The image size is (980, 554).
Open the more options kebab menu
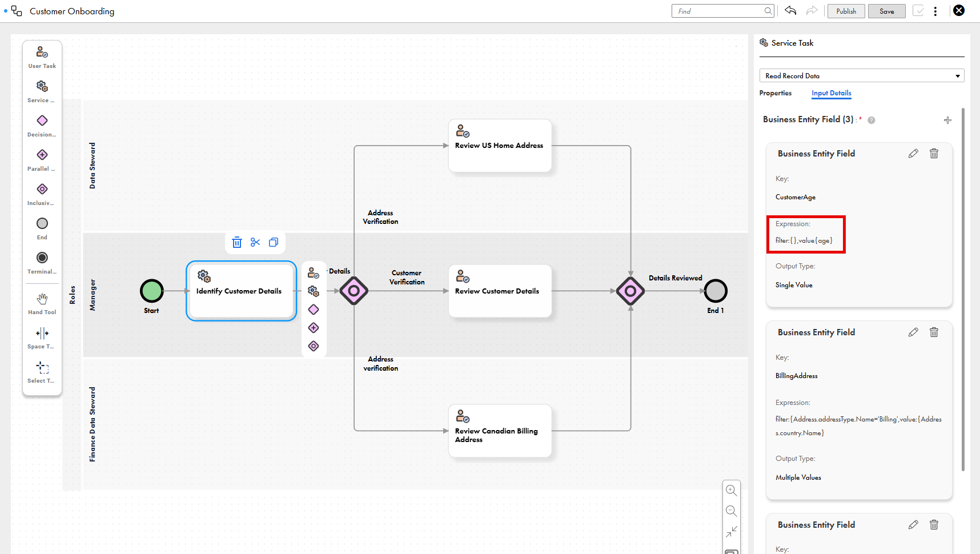[x=935, y=11]
